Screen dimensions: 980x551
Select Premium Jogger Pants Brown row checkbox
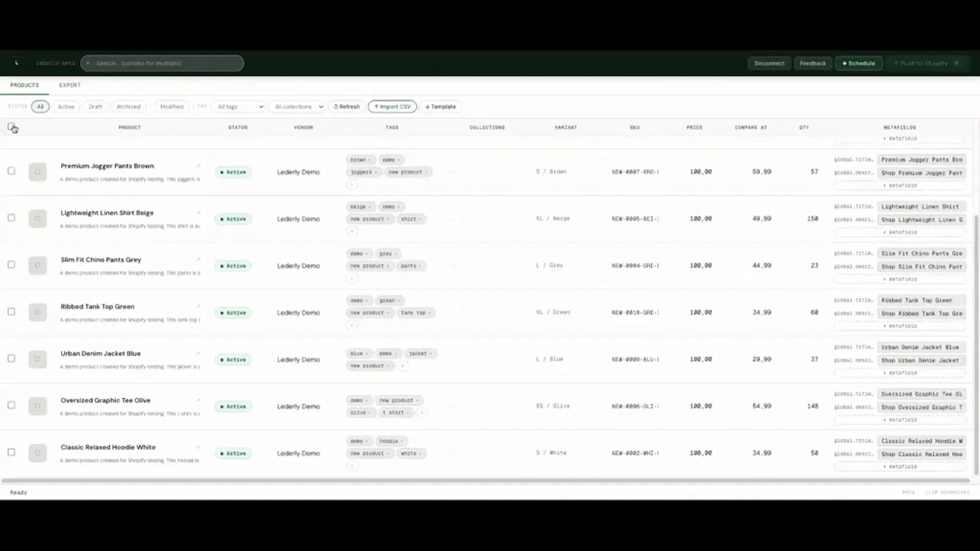point(11,171)
